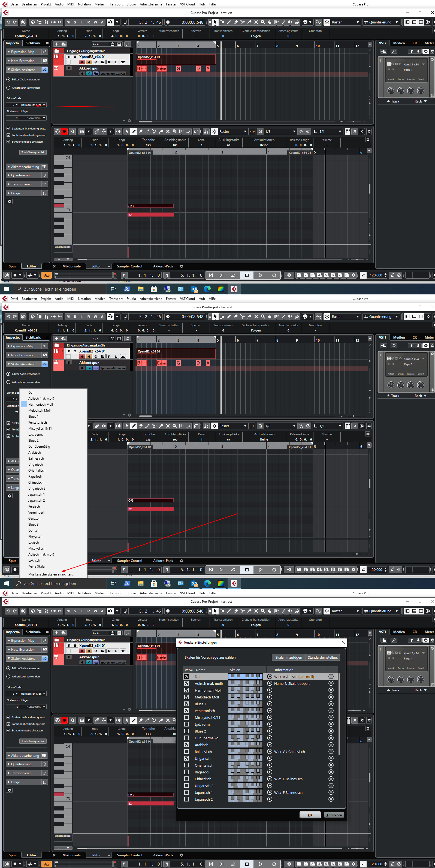This screenshot has height=868, width=435.
Task: Choose Dorisch from the open scale list
Action: (34, 531)
